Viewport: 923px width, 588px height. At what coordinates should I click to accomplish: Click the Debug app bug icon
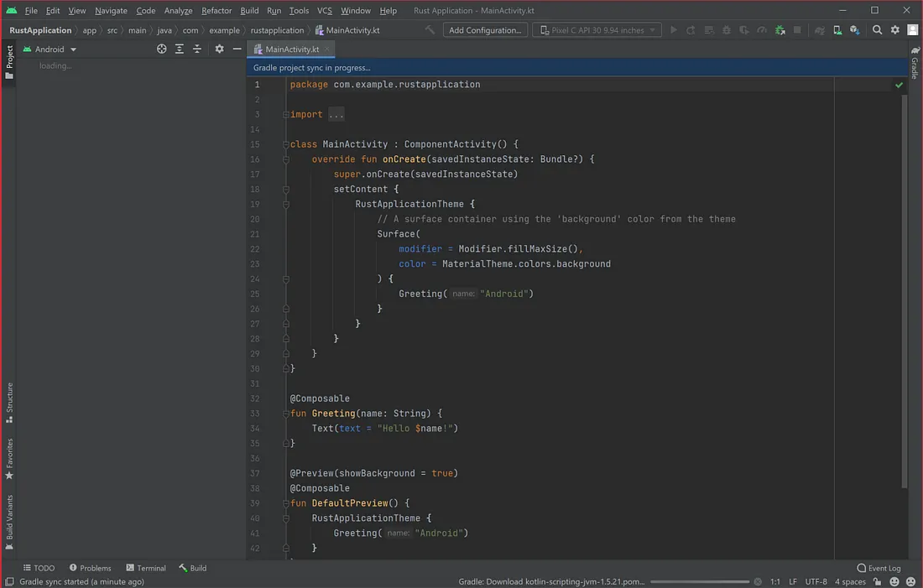click(727, 30)
